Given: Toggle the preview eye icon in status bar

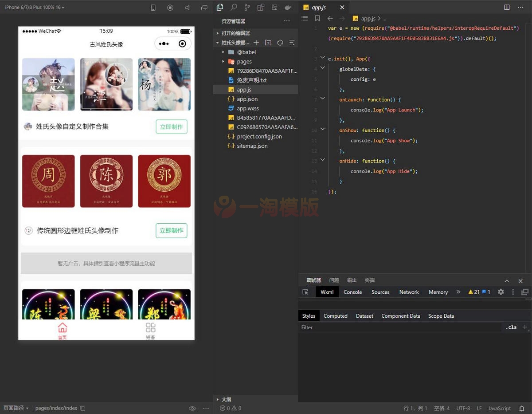Looking at the screenshot, I should tap(192, 408).
